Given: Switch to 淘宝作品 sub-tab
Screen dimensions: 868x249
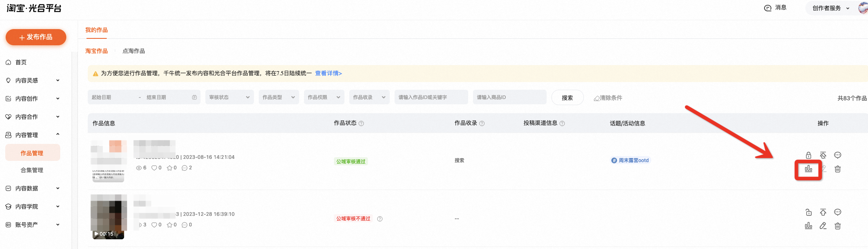Looking at the screenshot, I should pyautogui.click(x=96, y=51).
